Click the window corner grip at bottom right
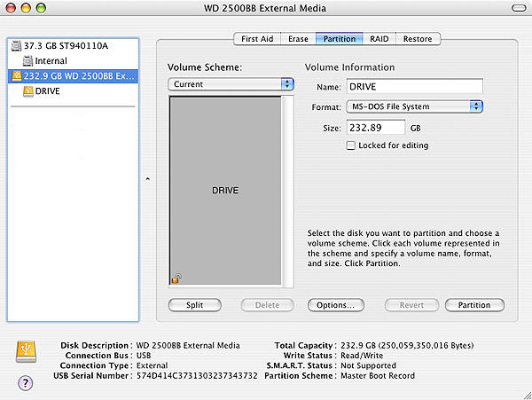 tap(528, 396)
